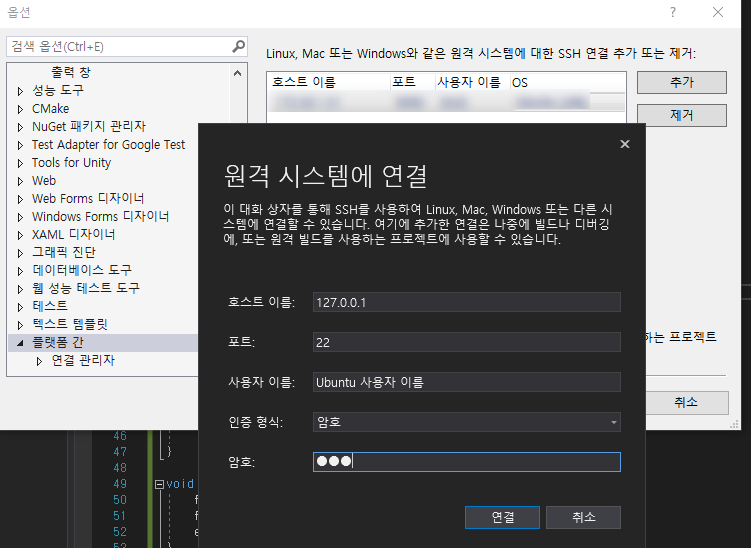751x548 pixels.
Task: Click the 사용자 이름 input field
Action: [467, 382]
